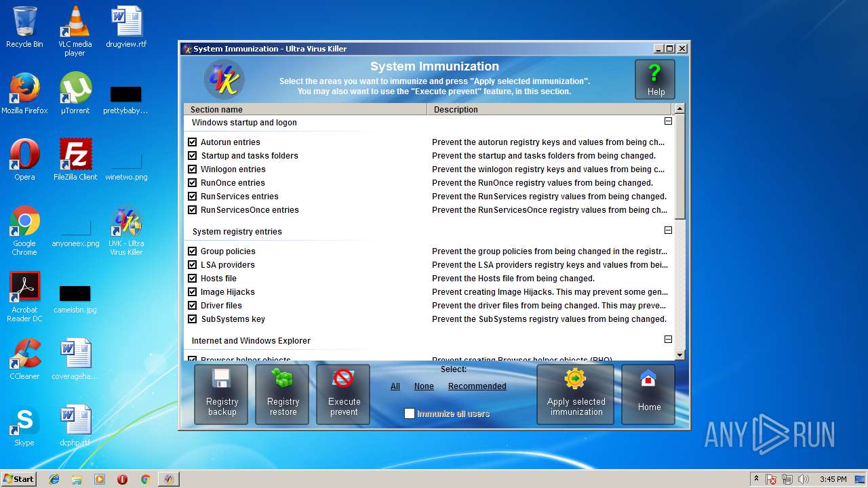Image resolution: width=868 pixels, height=488 pixels.
Task: Go to the Home screen
Action: tap(648, 394)
